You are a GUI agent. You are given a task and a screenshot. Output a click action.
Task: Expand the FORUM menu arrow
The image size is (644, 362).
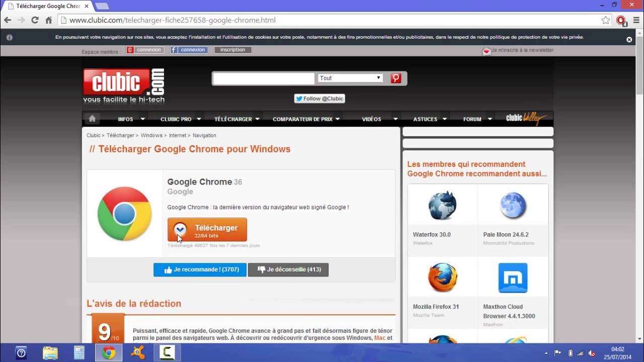point(489,119)
